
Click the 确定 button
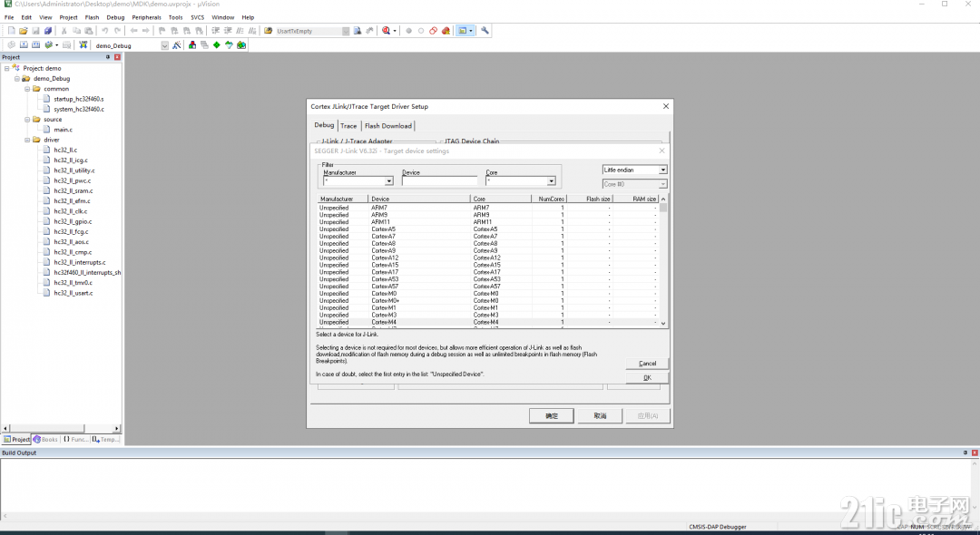(x=552, y=416)
